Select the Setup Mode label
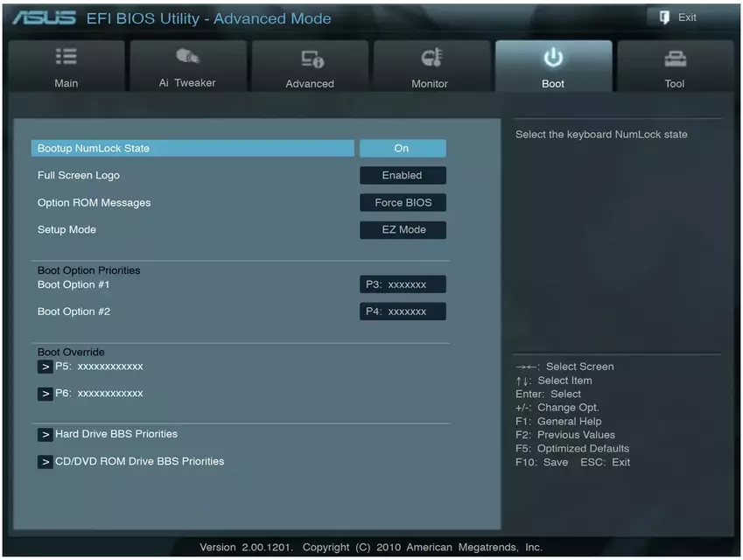 tap(67, 230)
